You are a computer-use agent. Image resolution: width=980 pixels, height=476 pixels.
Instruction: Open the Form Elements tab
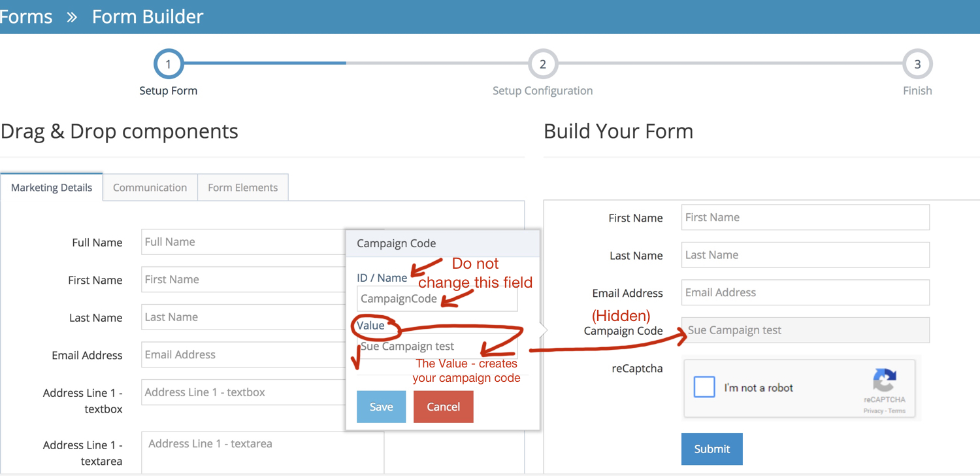(x=242, y=187)
